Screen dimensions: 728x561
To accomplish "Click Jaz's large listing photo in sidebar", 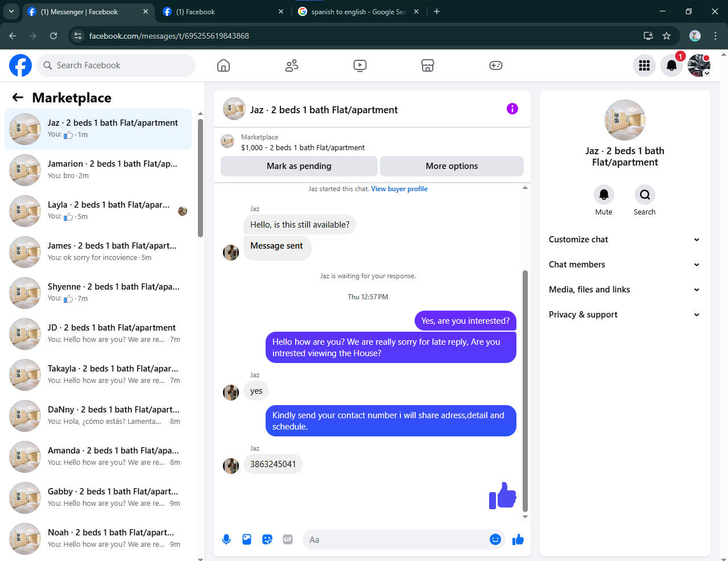I will 625,120.
